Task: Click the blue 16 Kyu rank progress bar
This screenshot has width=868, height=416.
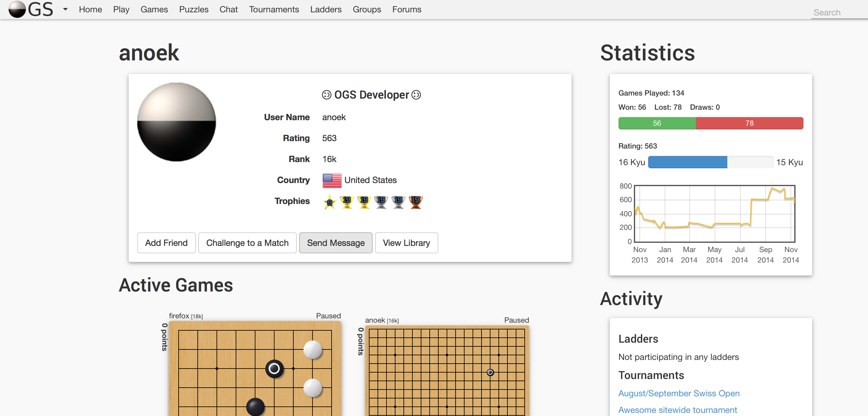Action: tap(687, 162)
